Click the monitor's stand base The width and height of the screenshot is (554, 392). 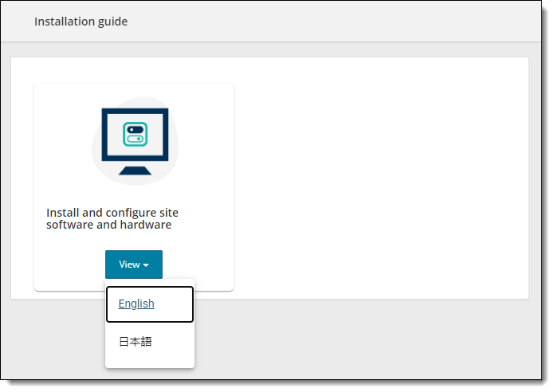click(134, 171)
